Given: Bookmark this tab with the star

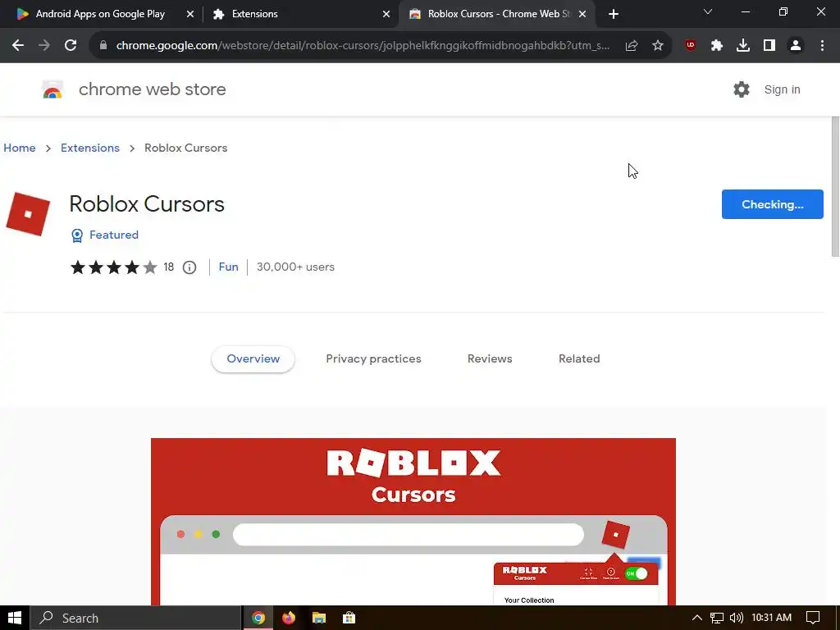Looking at the screenshot, I should coord(658,46).
